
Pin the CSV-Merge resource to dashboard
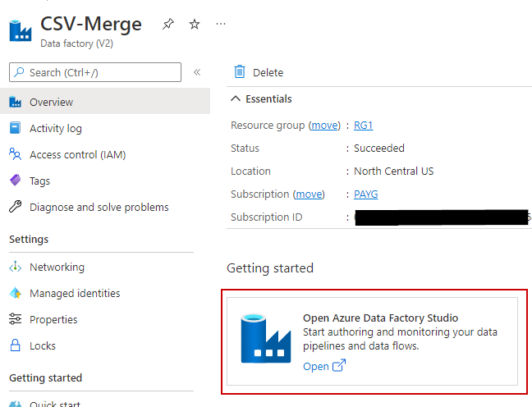pos(168,25)
